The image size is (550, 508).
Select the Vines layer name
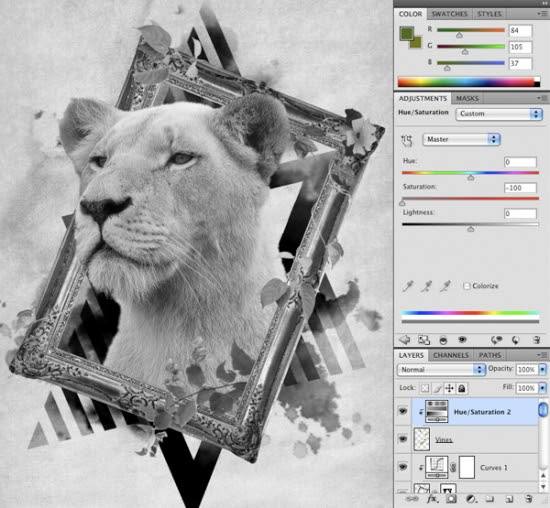(444, 440)
